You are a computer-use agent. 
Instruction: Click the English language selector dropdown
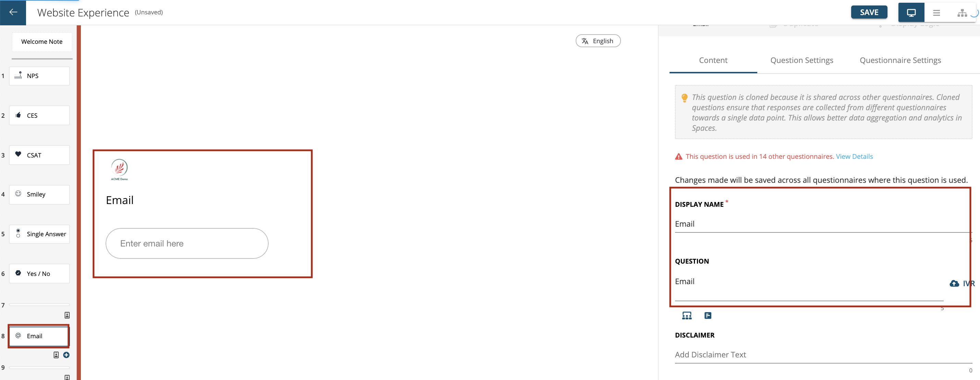tap(597, 40)
